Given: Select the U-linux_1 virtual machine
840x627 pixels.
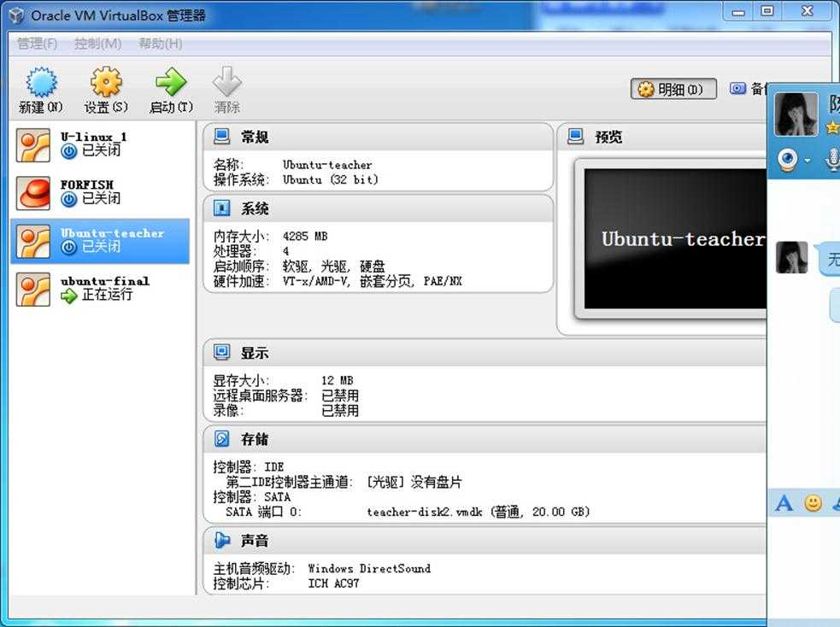Looking at the screenshot, I should pyautogui.click(x=100, y=145).
